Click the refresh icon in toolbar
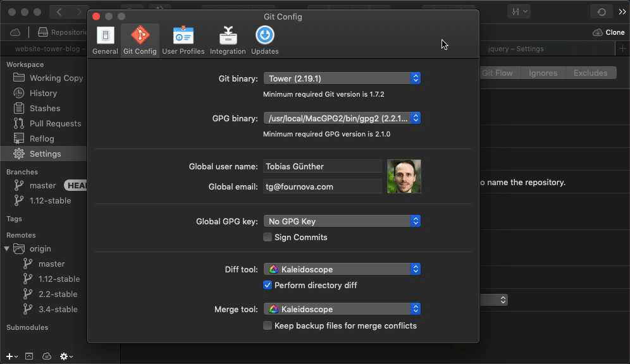 601,12
